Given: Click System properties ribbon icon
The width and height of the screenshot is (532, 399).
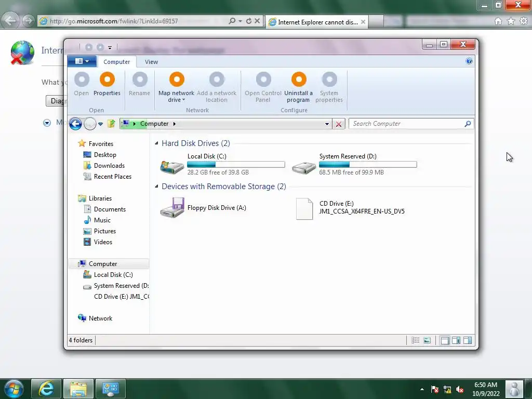Looking at the screenshot, I should point(329,79).
